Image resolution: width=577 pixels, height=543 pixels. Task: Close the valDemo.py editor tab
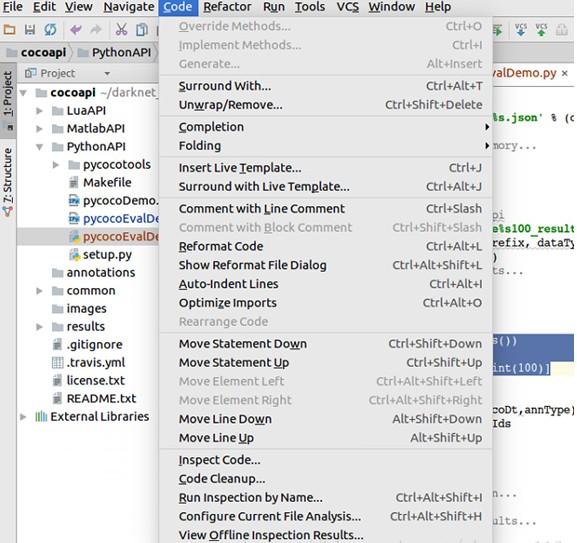coord(564,74)
